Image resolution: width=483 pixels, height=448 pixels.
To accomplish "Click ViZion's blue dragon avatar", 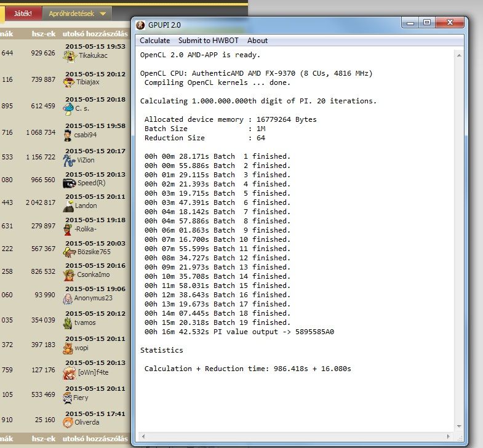I will (x=69, y=160).
